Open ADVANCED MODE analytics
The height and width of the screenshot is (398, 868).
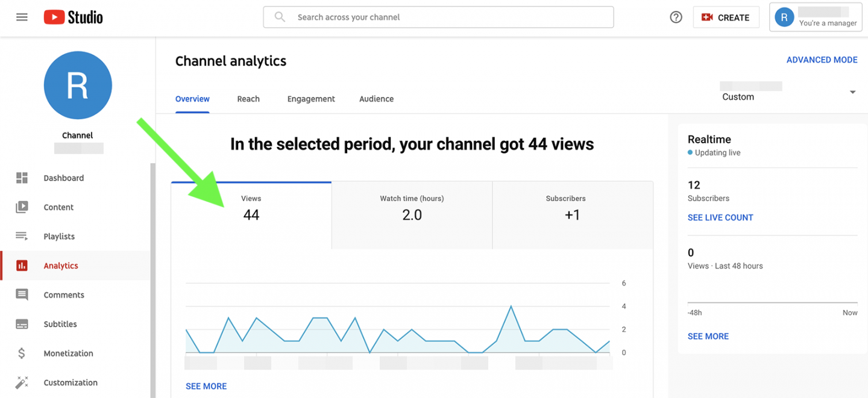point(822,60)
